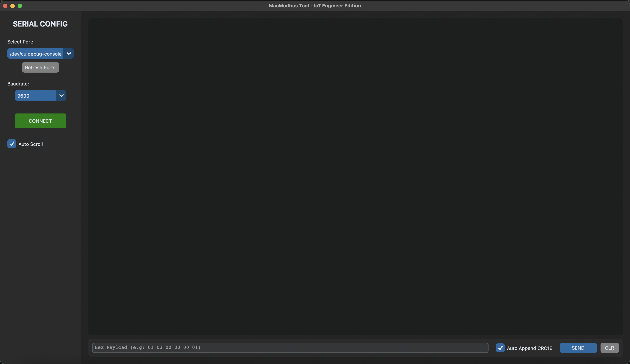Expand the Baudrate dropdown arrow
Viewport: 630px width, 364px height.
(x=61, y=95)
